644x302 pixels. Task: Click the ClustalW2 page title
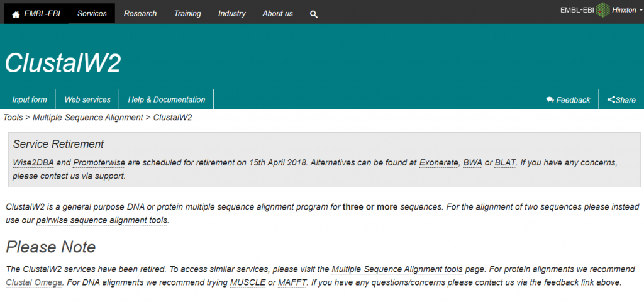coord(63,63)
